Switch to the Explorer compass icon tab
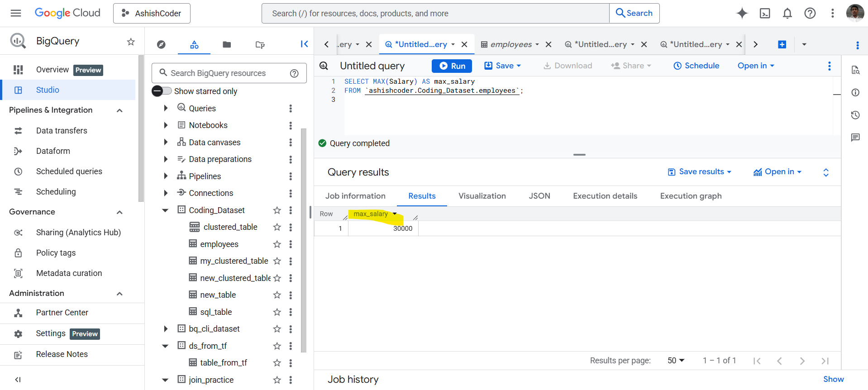Screen dimensions: 868x390 [161, 44]
